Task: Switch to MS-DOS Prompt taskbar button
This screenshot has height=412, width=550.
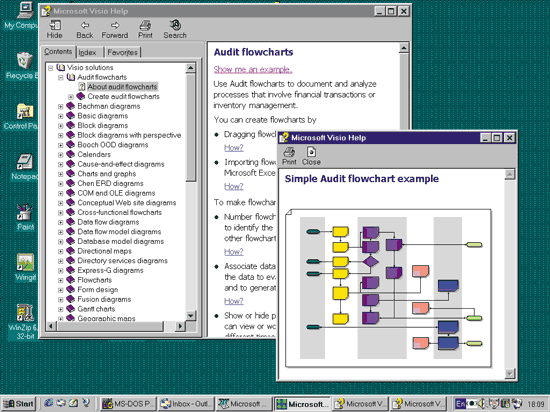Action: (x=128, y=404)
